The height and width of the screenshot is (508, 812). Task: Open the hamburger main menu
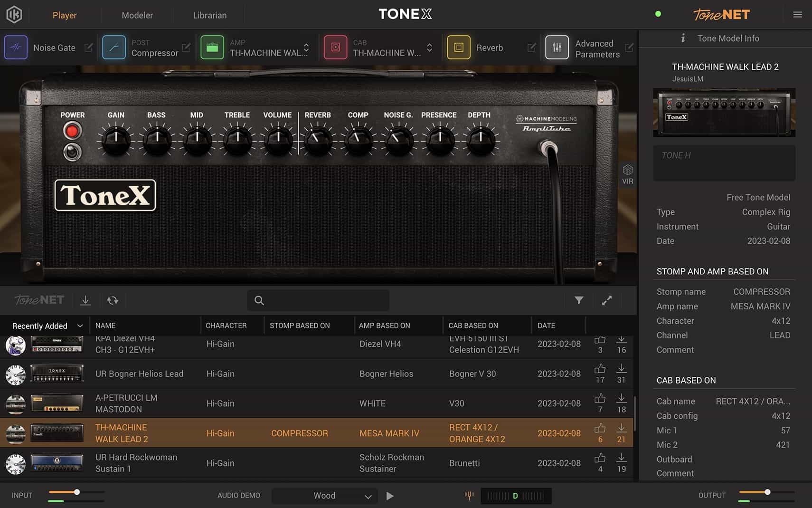798,15
